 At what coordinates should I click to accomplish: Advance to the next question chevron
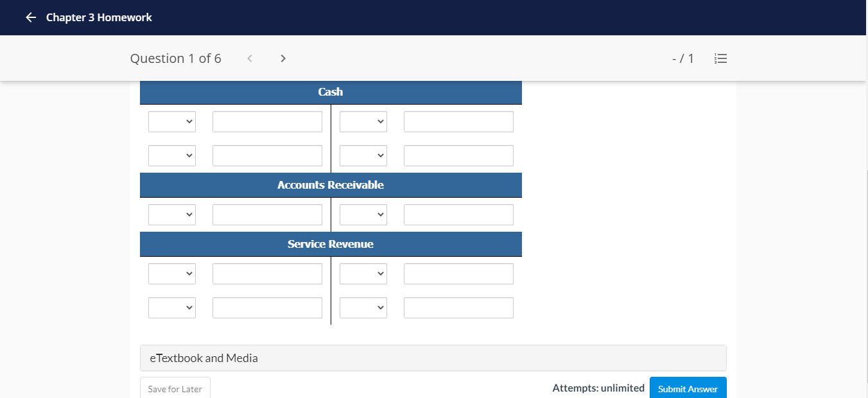283,58
